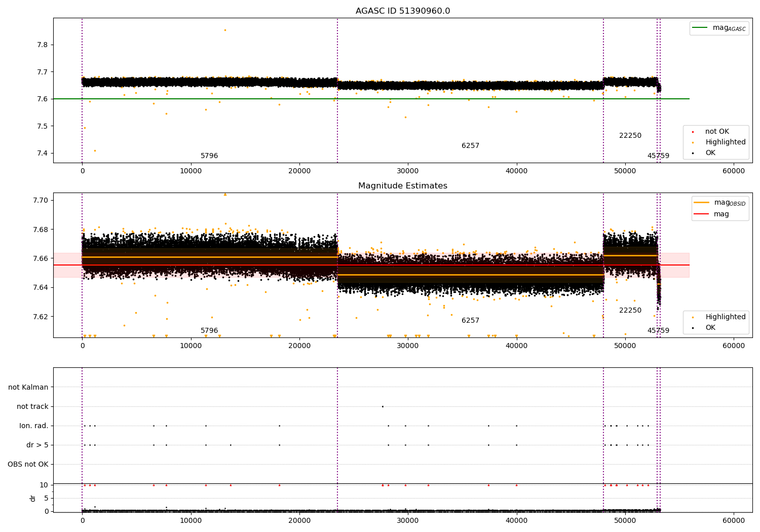This screenshot has width=760, height=532.
Task: Click y-axis tick 7.70 on Magnitude Estimates plot
Action: pos(41,201)
